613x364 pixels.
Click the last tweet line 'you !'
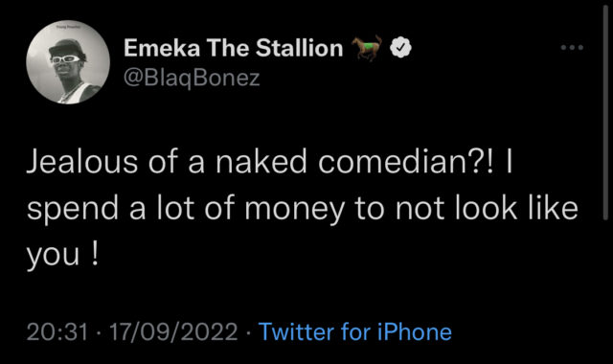(x=62, y=255)
